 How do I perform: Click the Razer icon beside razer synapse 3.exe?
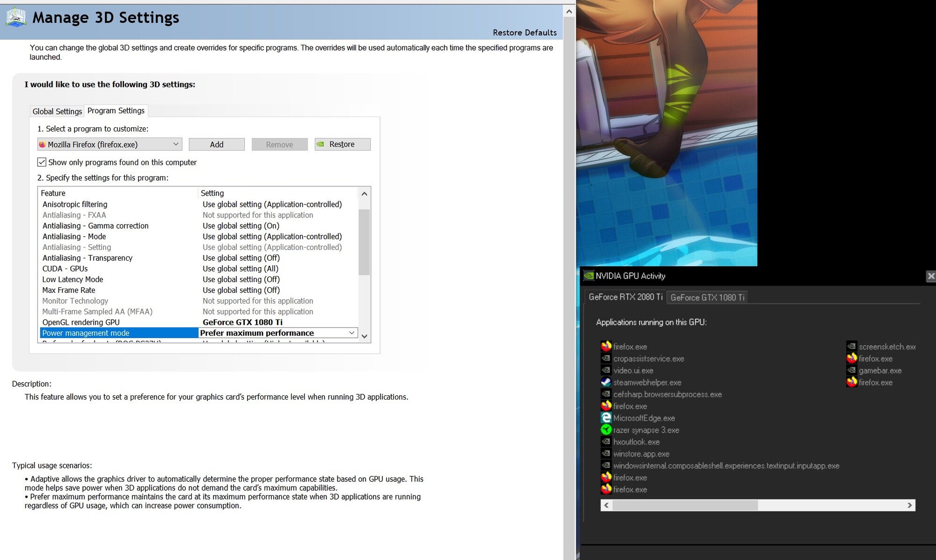(606, 429)
